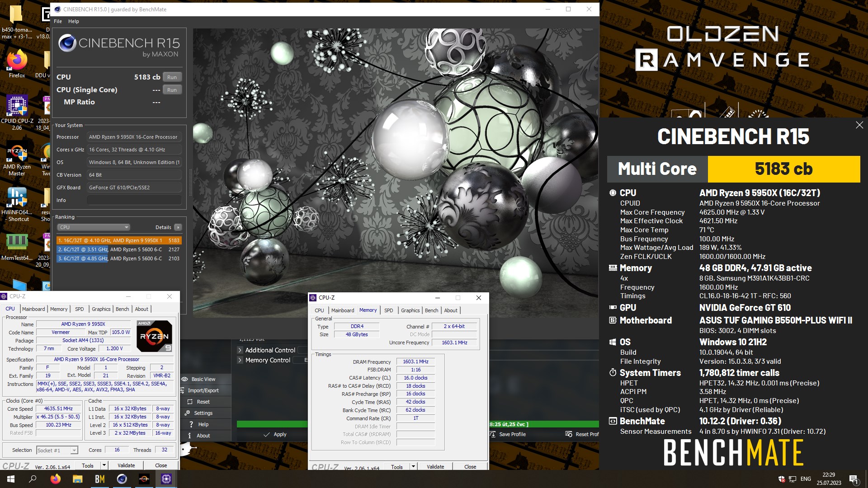Viewport: 868px width, 488px height.
Task: Open the About tab in the CPU-Z Memory window
Action: [451, 310]
